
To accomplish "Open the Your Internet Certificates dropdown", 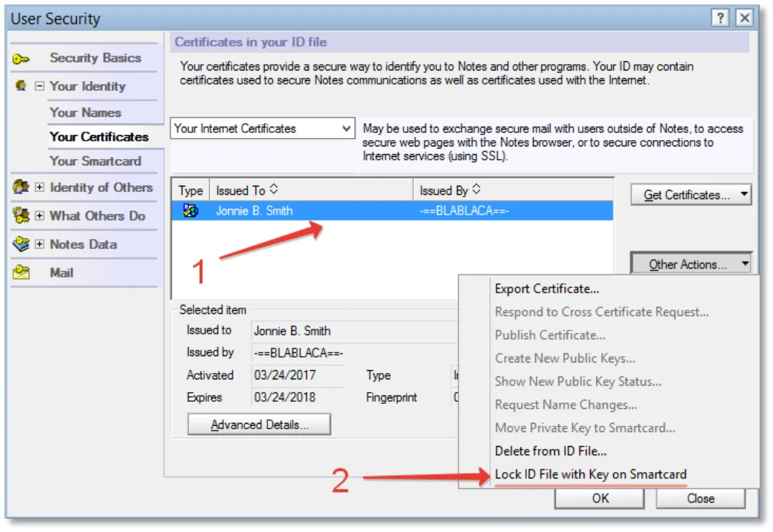I will [x=263, y=129].
